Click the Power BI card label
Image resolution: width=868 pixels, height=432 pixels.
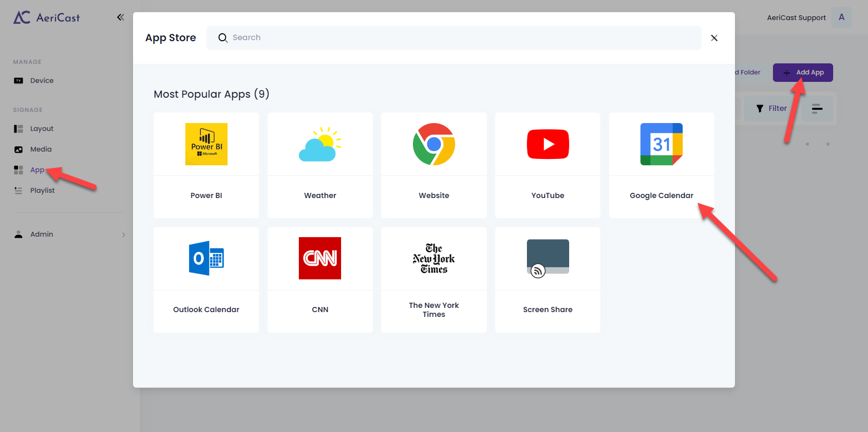tap(206, 195)
